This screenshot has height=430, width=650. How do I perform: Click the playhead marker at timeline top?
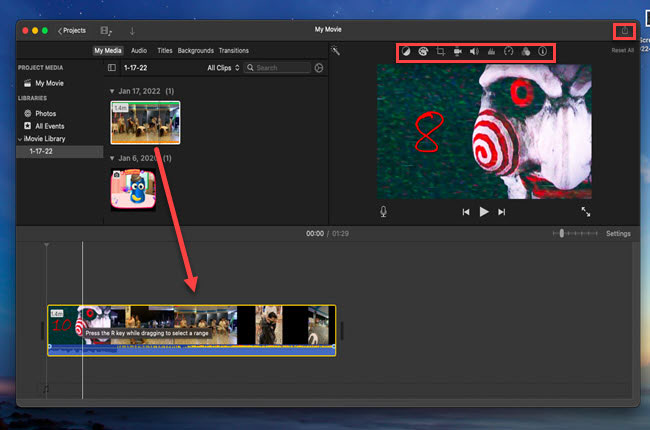pyautogui.click(x=46, y=245)
